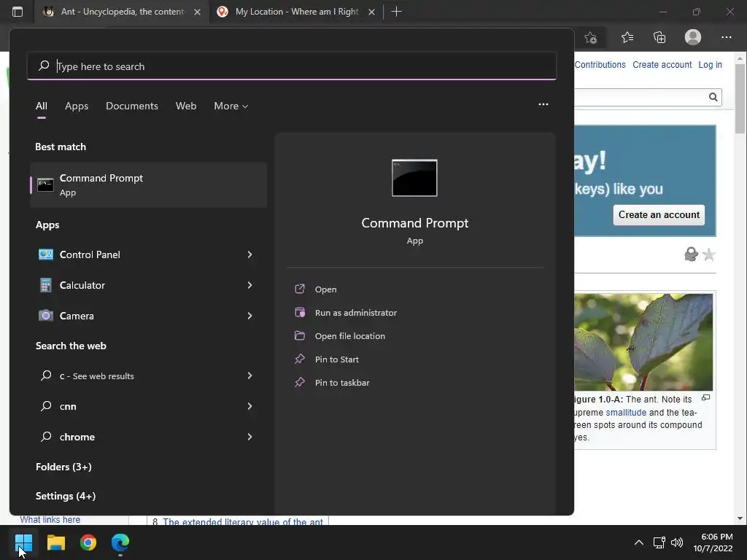Click the Windows Start button
Screen dimensions: 747x560
click(23, 542)
